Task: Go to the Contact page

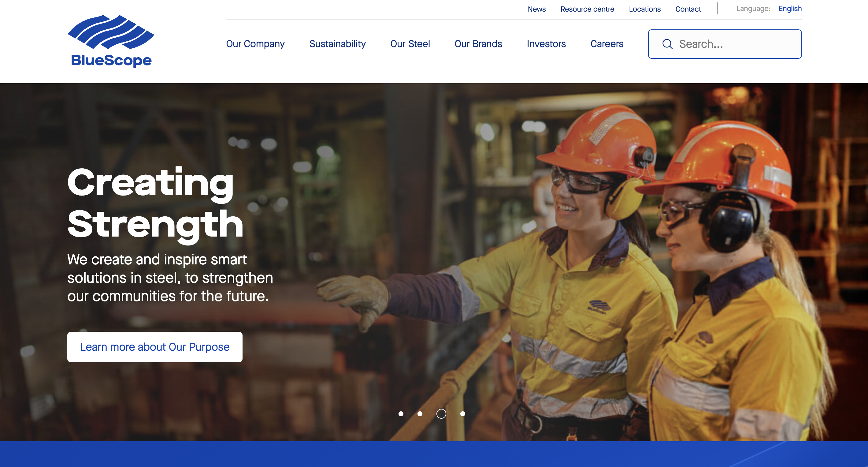Action: (x=688, y=9)
